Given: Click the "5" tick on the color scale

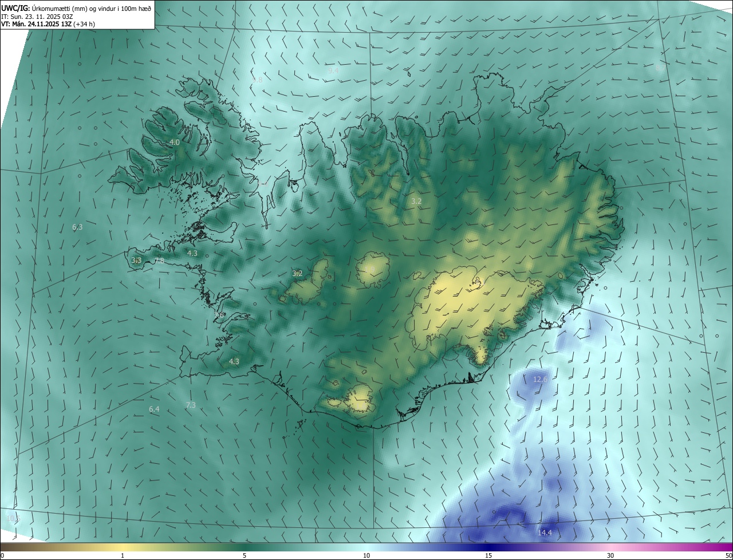Looking at the screenshot, I should pos(245,556).
